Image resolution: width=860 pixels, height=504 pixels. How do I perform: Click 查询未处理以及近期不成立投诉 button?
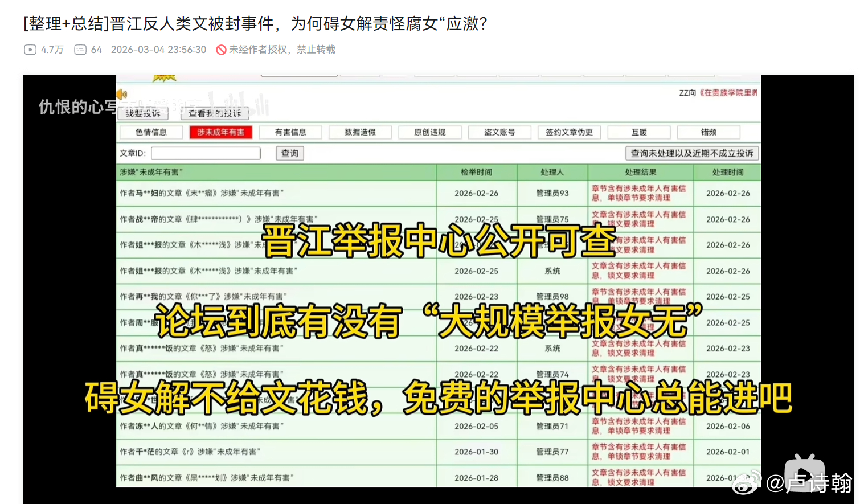coord(692,153)
